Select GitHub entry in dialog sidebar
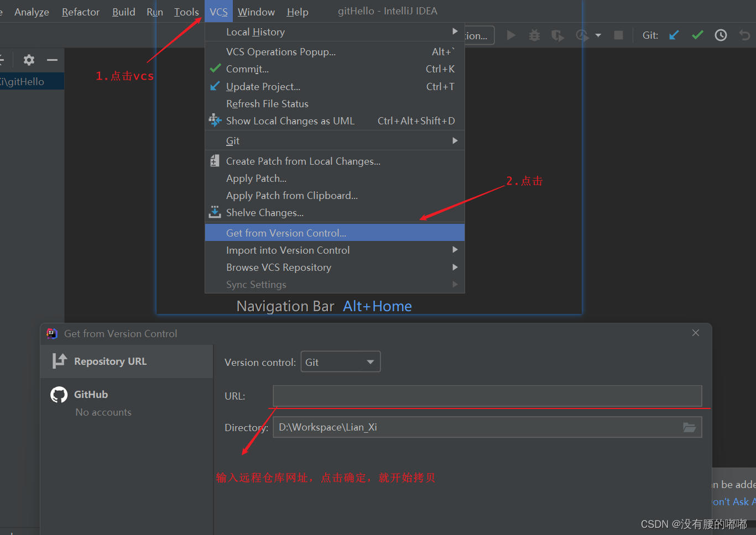756x535 pixels. (127, 395)
